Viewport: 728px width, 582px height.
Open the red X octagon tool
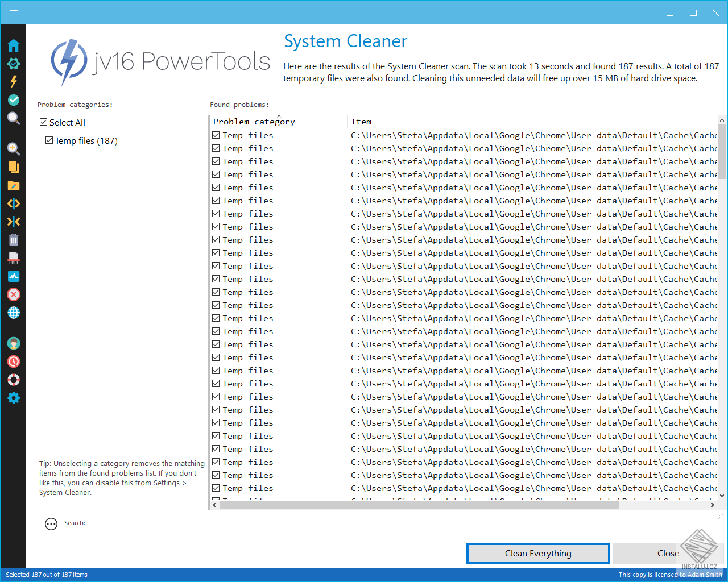coord(14,294)
